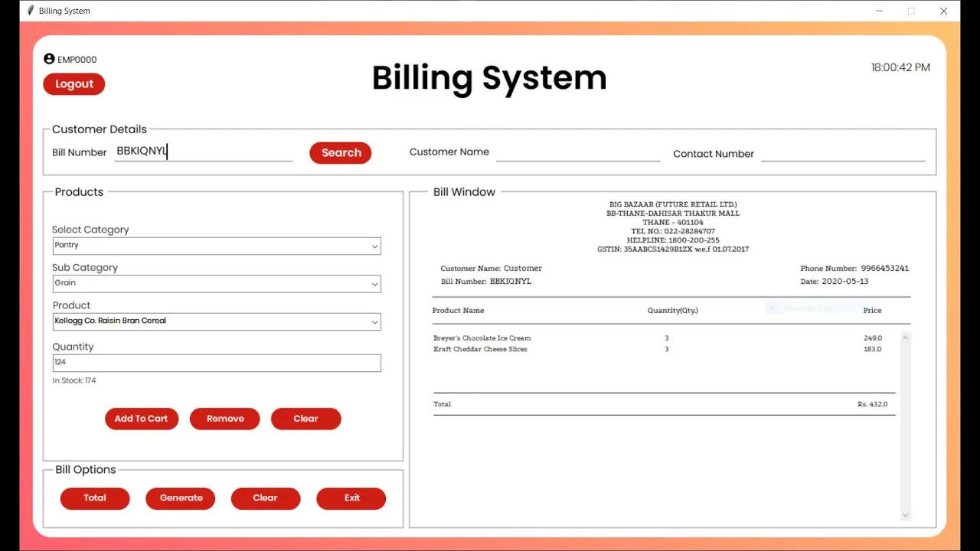Exit the billing application
This screenshot has width=980, height=551.
pyautogui.click(x=351, y=498)
